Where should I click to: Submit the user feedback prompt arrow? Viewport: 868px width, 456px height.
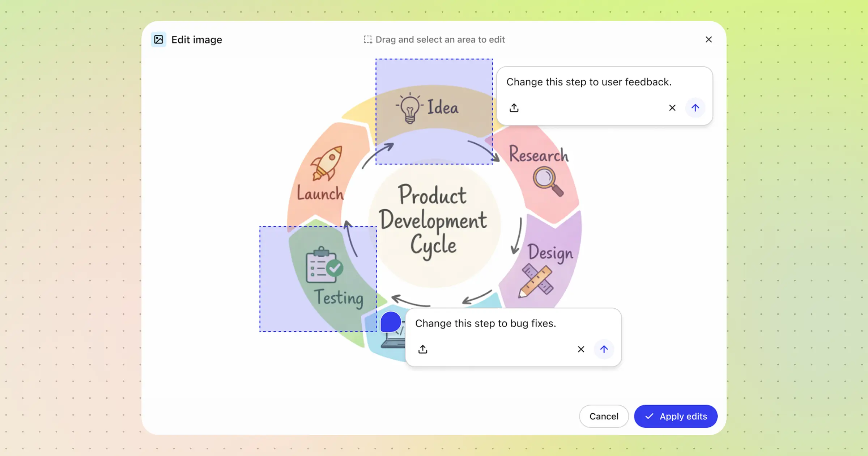click(695, 108)
